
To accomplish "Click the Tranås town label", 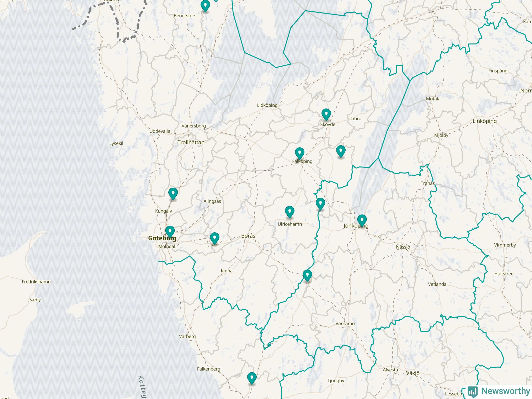I will pyautogui.click(x=428, y=183).
